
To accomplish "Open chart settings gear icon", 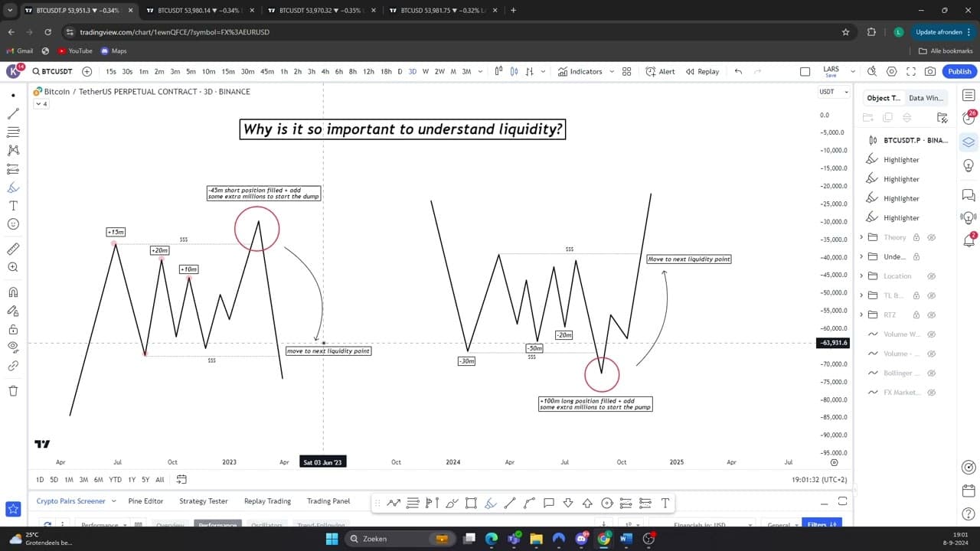I will tap(892, 71).
